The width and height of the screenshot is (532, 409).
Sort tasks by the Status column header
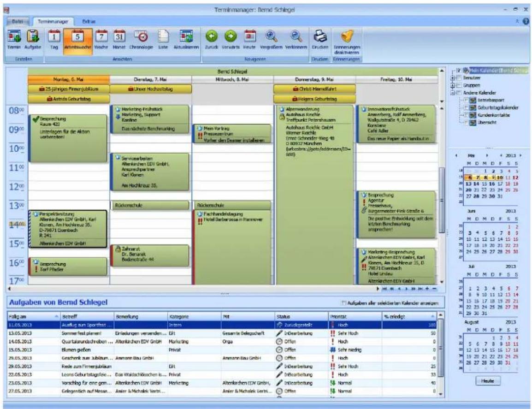tap(301, 316)
